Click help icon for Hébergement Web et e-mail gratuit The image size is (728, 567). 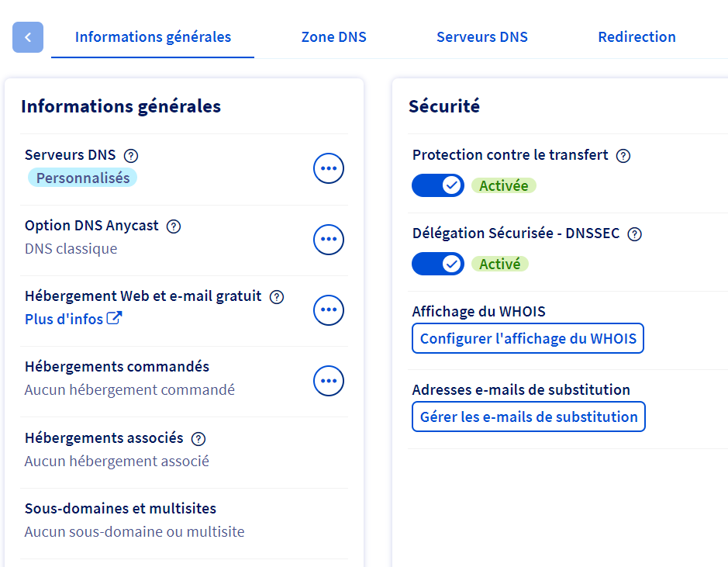(x=277, y=297)
